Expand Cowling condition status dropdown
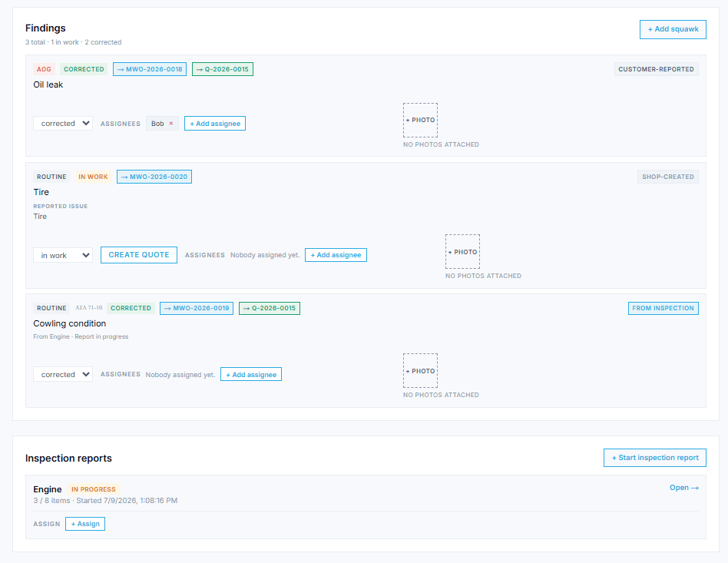 pos(63,374)
